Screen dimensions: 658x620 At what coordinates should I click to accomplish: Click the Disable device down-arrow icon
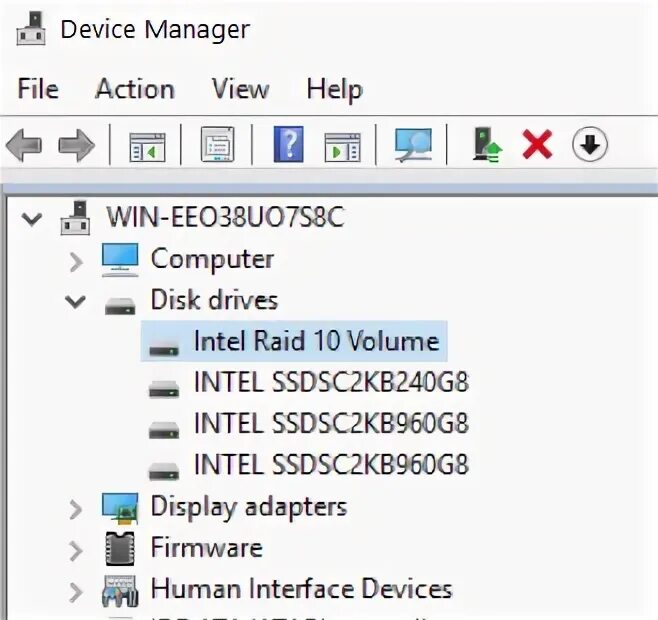click(590, 146)
